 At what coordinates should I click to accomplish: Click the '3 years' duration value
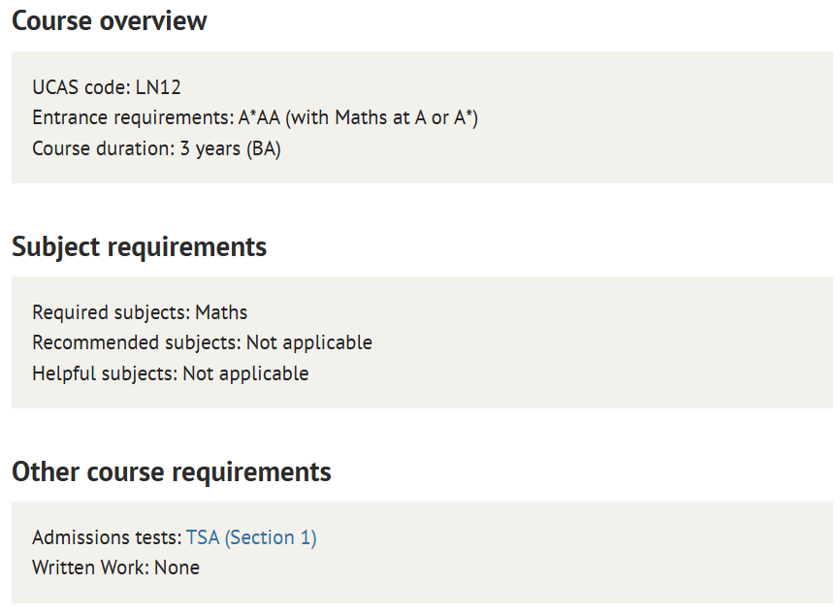(x=210, y=148)
